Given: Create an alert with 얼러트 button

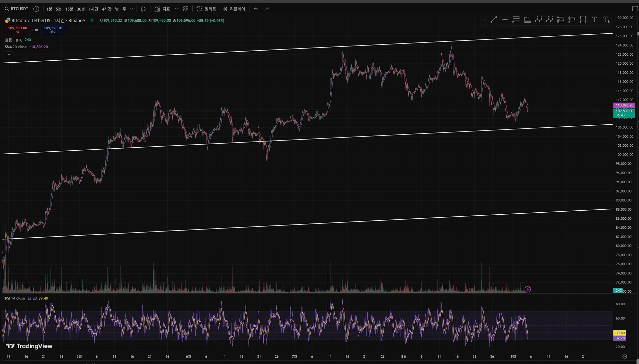Looking at the screenshot, I should click(206, 9).
